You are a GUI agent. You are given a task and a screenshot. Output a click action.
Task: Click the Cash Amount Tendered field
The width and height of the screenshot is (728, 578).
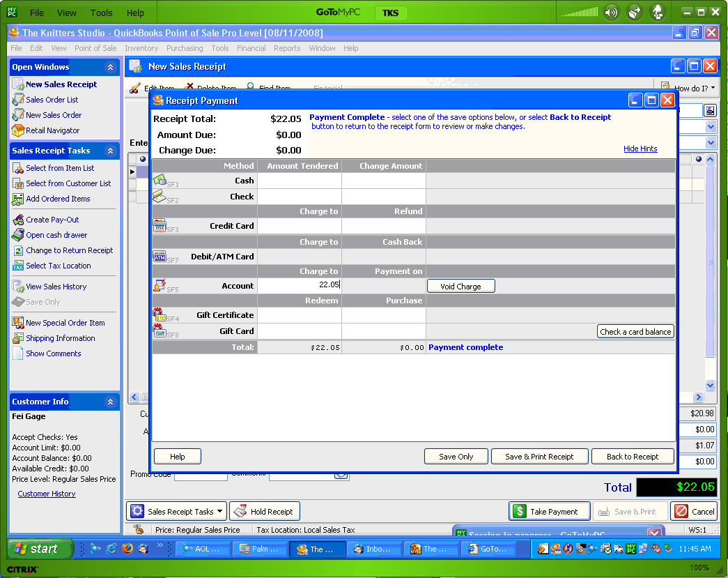[x=300, y=181]
